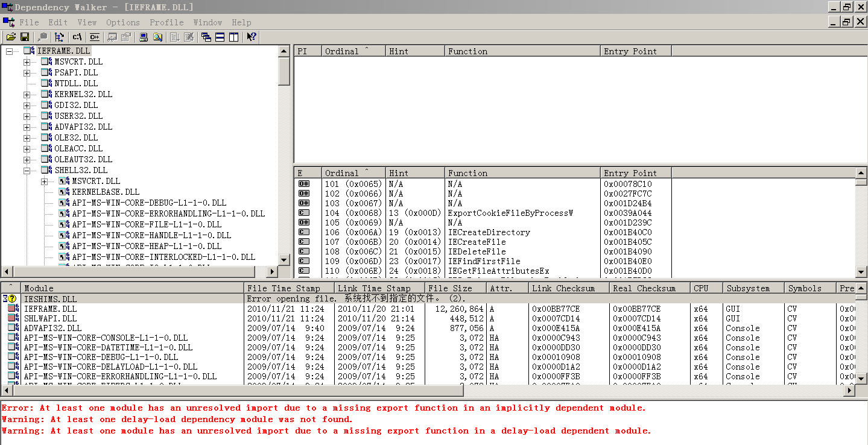
Task: Click red module icon of IEFRAME.DLL list row
Action: [x=13, y=308]
